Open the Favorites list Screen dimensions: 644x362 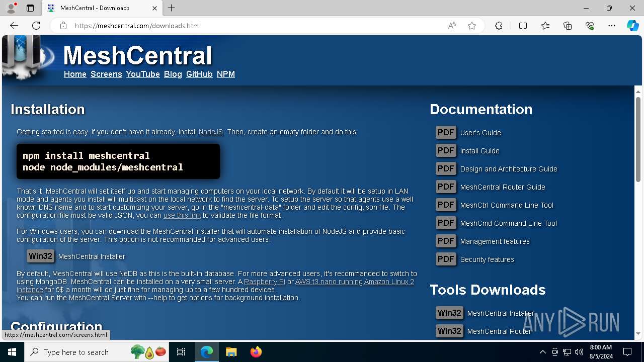545,26
